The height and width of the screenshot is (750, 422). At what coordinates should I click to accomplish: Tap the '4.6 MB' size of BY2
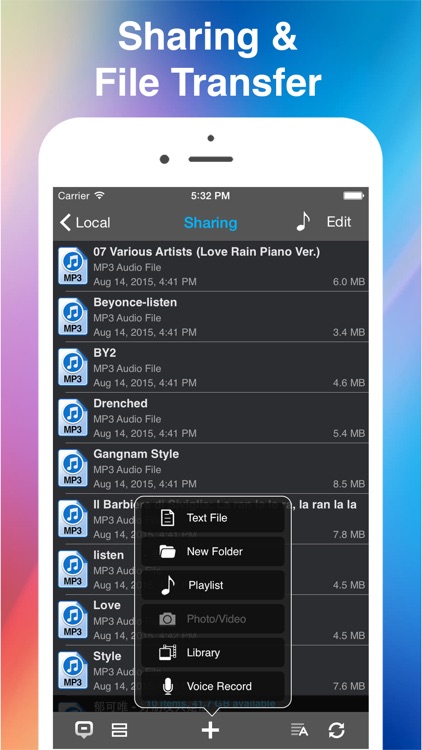349,383
